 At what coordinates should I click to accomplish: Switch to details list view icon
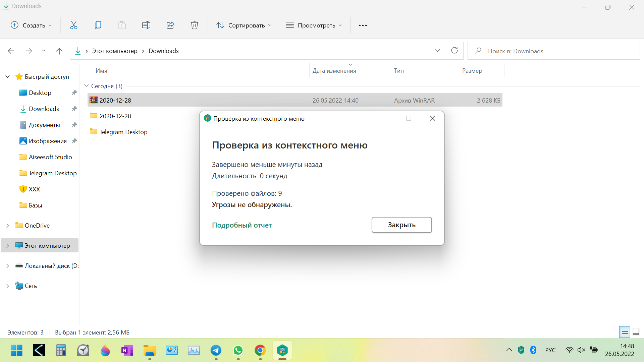click(x=625, y=332)
